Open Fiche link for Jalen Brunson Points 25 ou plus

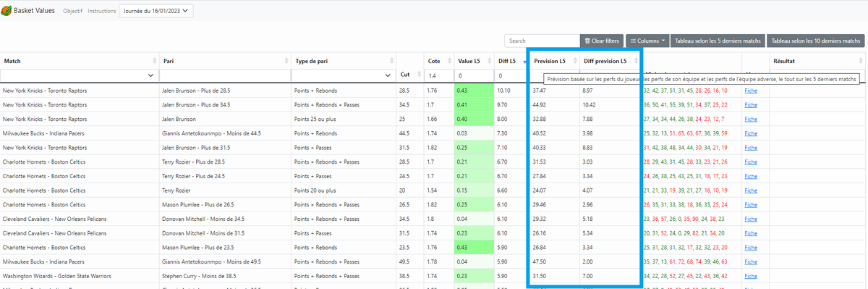tap(751, 119)
